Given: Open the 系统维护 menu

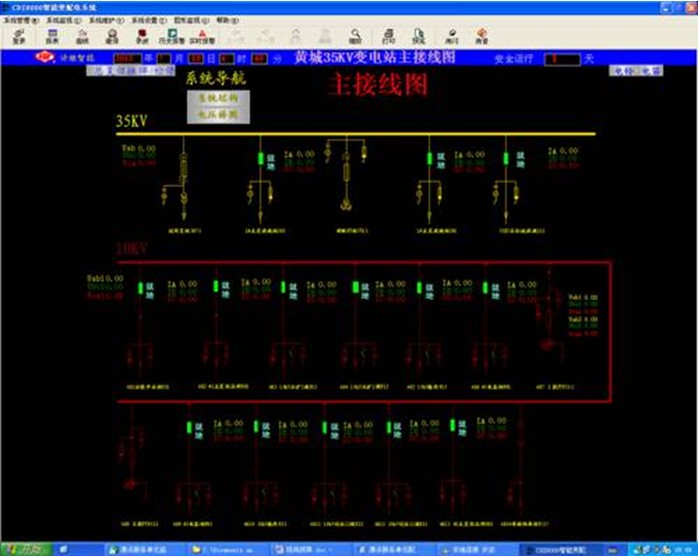Looking at the screenshot, I should tap(106, 20).
